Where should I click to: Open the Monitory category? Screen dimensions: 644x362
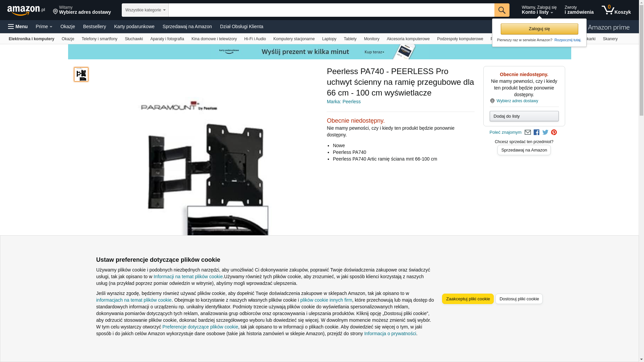(x=372, y=39)
